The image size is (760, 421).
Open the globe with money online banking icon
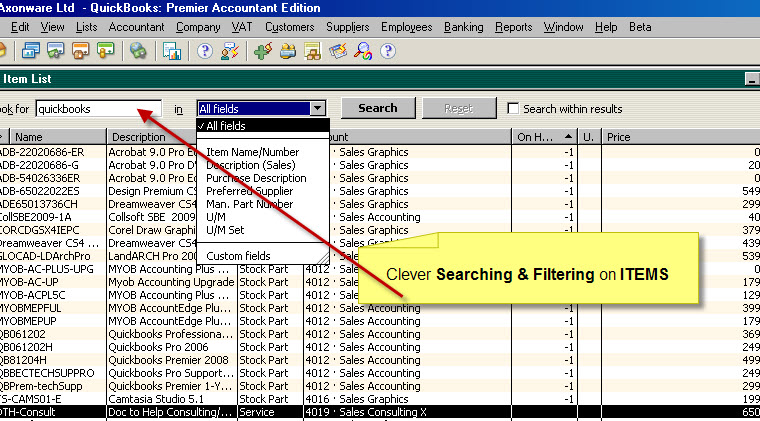[x=138, y=51]
